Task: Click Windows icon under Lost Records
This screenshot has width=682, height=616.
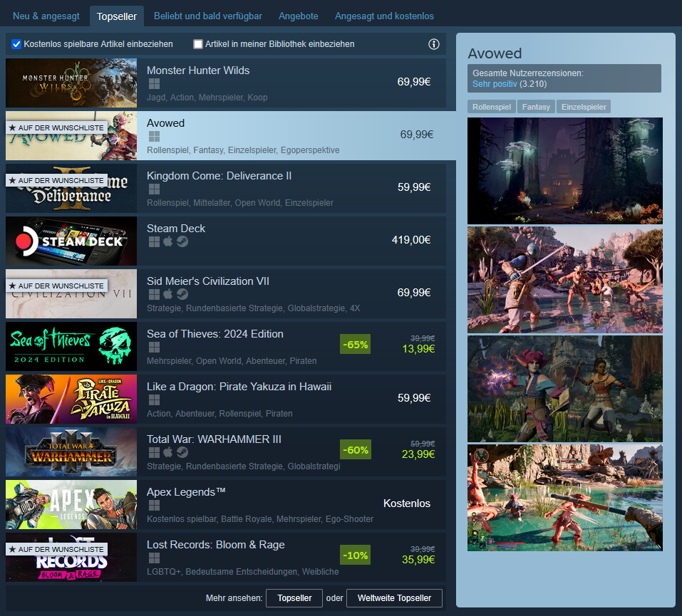Action: coord(154,558)
